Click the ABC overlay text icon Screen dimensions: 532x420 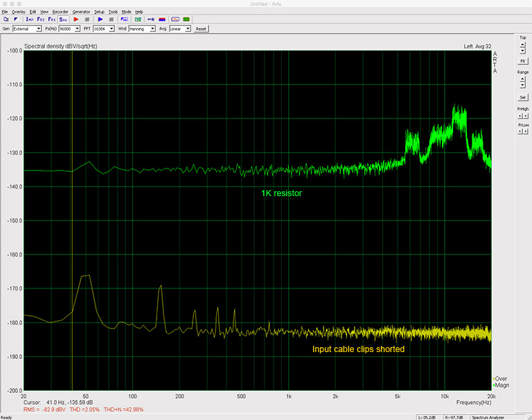(x=125, y=19)
